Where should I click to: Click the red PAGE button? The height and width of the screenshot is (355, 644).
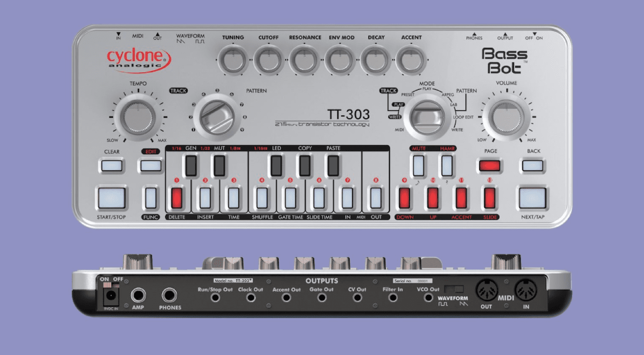pos(489,166)
